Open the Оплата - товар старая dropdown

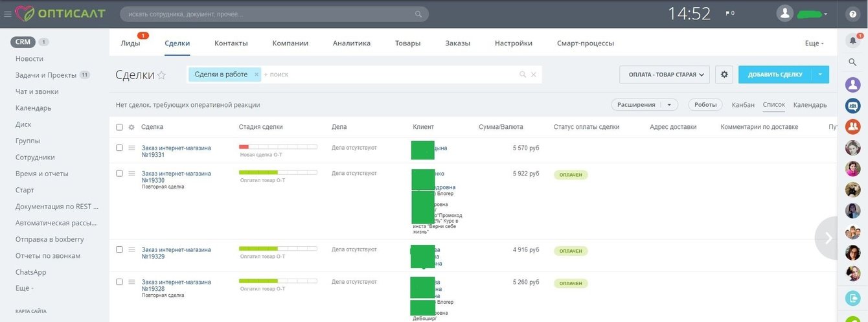[x=665, y=75]
